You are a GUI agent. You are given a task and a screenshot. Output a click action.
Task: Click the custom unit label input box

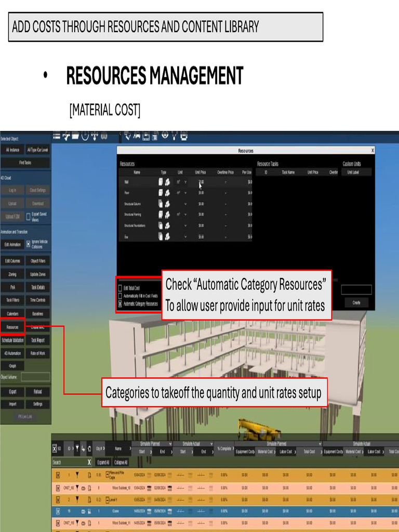[x=356, y=289]
